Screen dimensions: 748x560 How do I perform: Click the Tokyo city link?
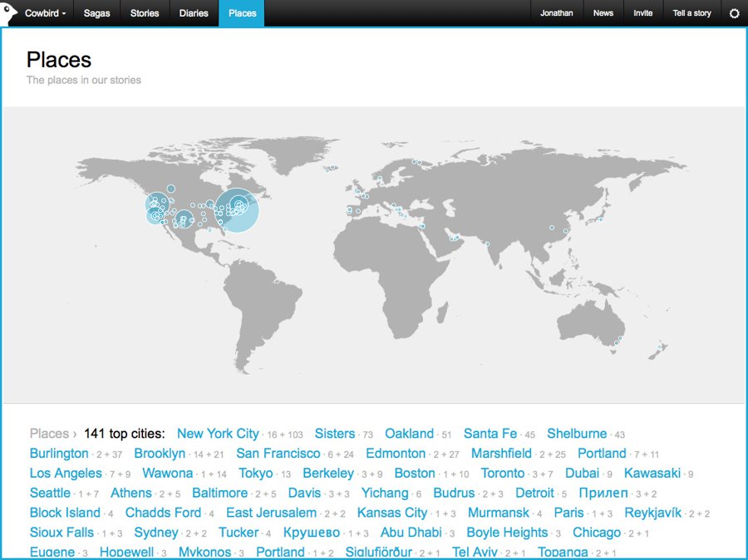(x=256, y=474)
